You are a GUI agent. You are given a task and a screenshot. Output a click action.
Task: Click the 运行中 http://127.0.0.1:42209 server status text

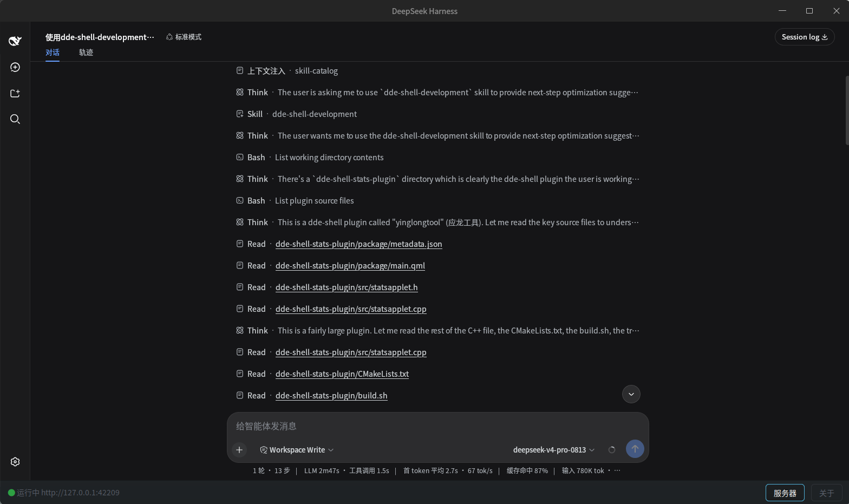[x=68, y=493]
